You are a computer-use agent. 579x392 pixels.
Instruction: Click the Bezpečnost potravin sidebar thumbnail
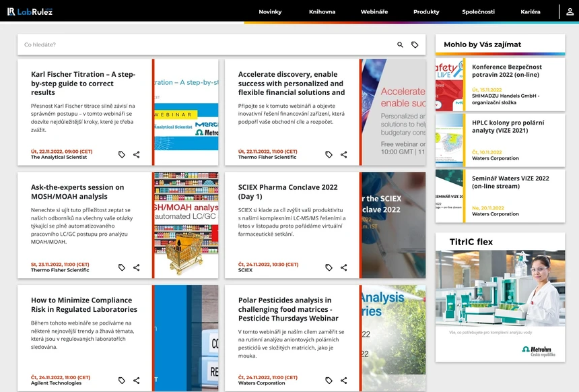click(449, 85)
